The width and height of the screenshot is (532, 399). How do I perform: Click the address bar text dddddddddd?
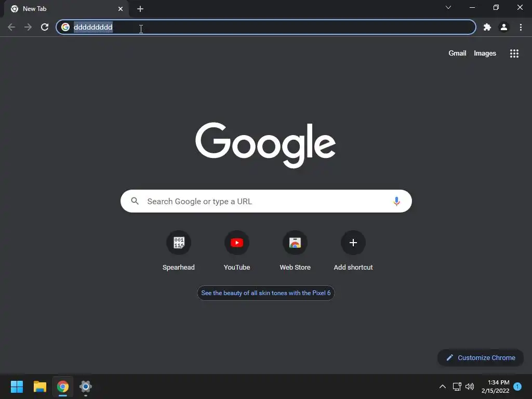pos(94,27)
